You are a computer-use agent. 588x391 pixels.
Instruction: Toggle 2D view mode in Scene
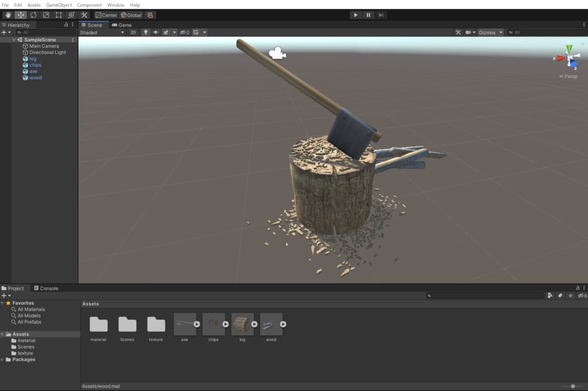click(x=133, y=33)
